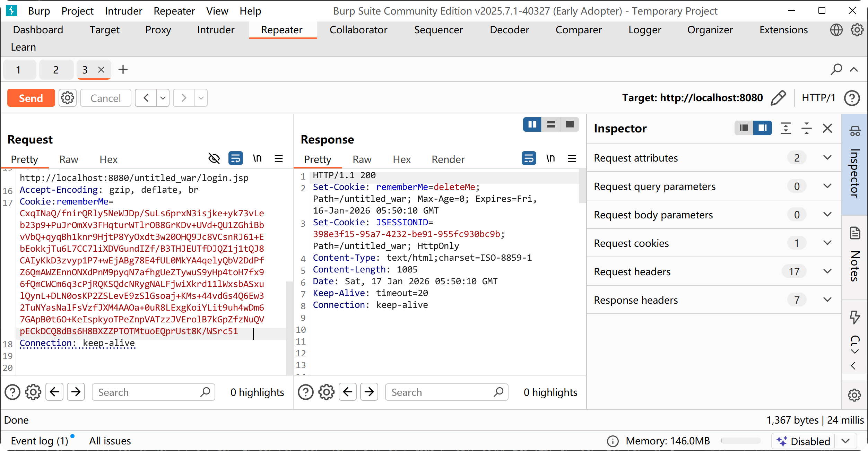Open the Decoder tab
Viewport: 868px width, 451px height.
(x=509, y=30)
